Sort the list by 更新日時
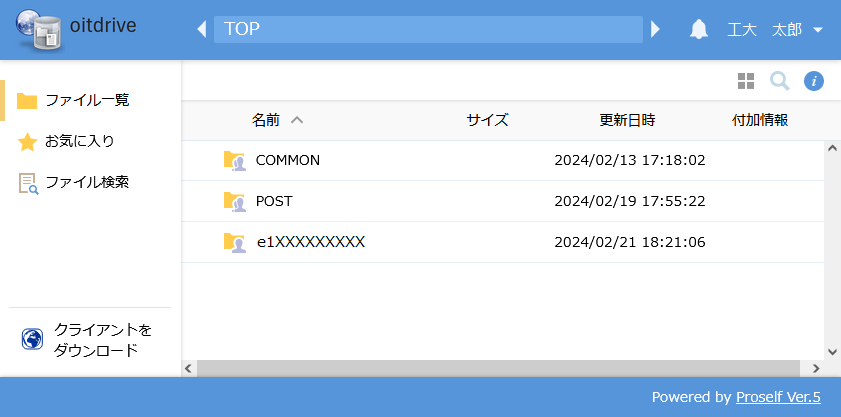Screen dimensions: 841x417 [x=627, y=120]
